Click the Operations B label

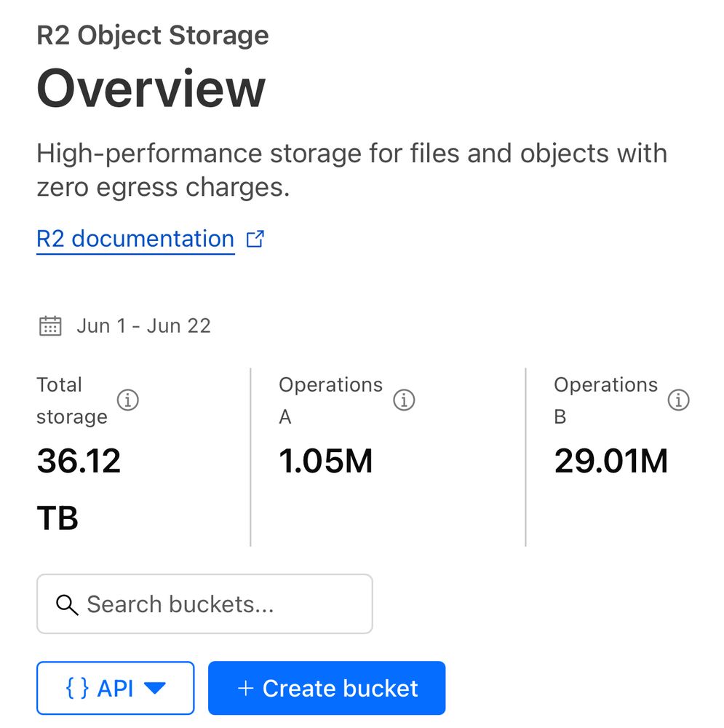coord(605,400)
